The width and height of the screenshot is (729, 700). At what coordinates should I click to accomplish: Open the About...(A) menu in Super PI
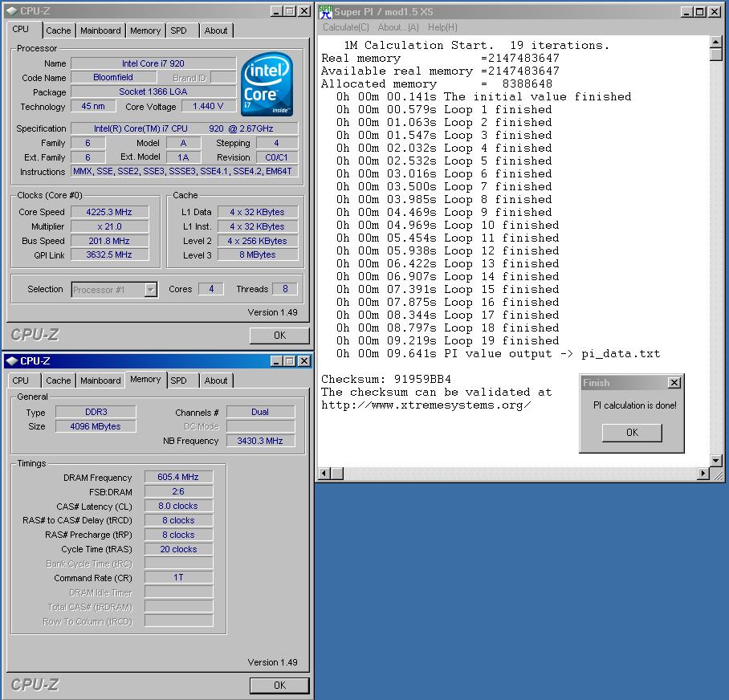tap(398, 27)
